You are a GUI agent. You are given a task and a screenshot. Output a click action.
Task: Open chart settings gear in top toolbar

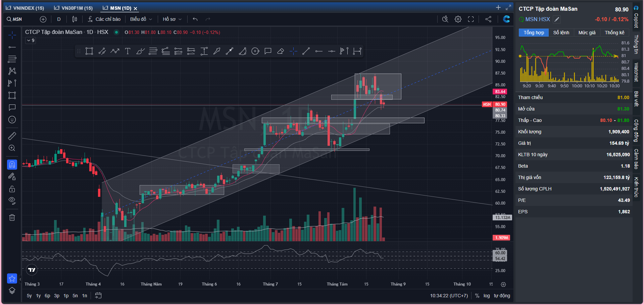[458, 19]
